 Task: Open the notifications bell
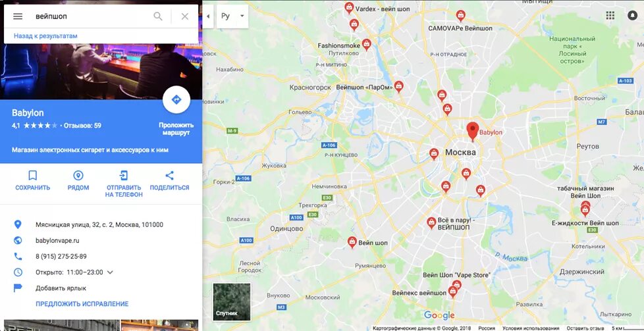(x=632, y=16)
